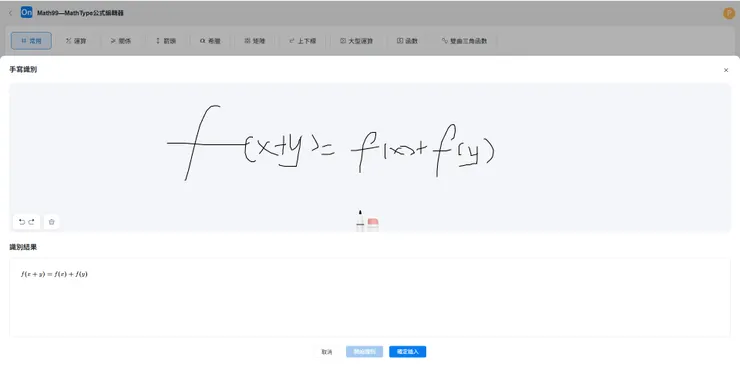Viewport: 740px width, 365px height.
Task: Click the blue 確定插入 button
Action: [x=408, y=352]
